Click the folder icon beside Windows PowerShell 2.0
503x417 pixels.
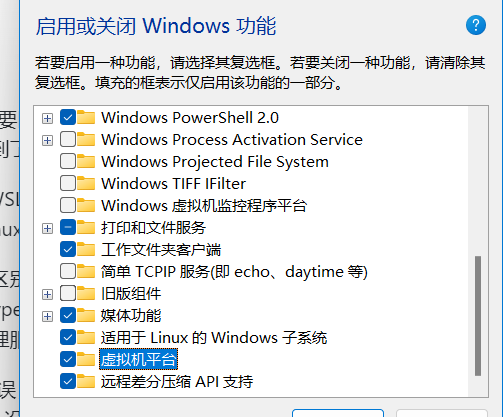pos(86,117)
